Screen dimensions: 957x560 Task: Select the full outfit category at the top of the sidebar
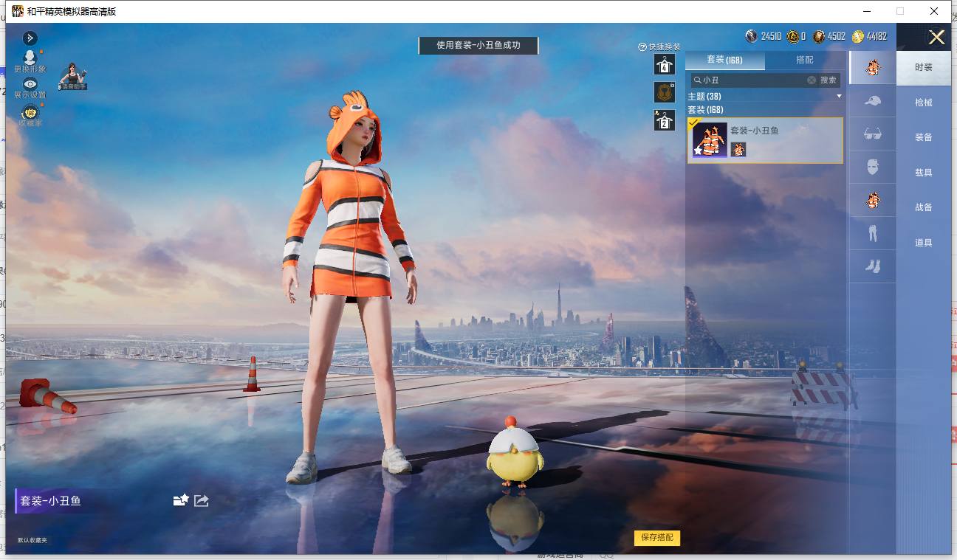[873, 67]
